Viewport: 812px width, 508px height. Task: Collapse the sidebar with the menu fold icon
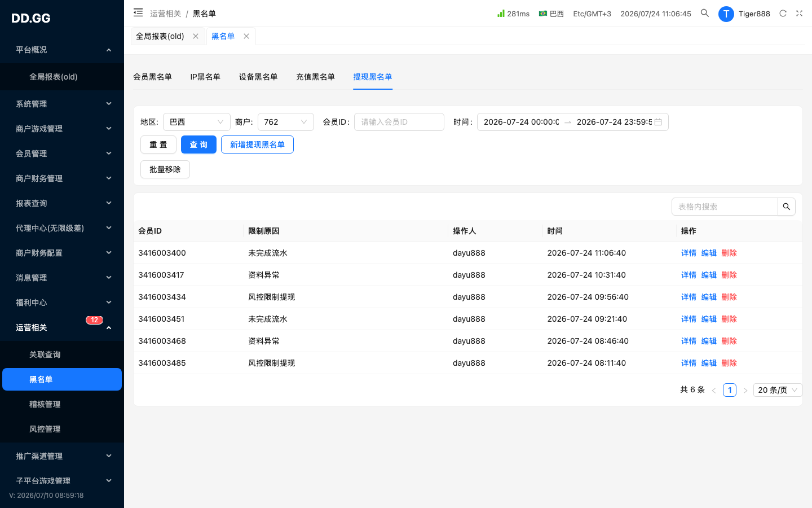[138, 12]
